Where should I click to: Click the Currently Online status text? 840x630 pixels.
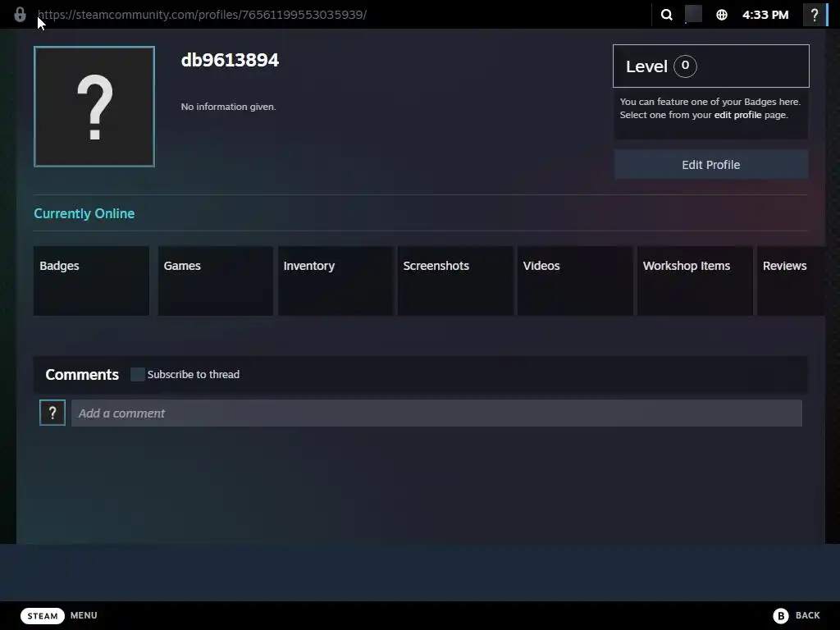click(84, 213)
